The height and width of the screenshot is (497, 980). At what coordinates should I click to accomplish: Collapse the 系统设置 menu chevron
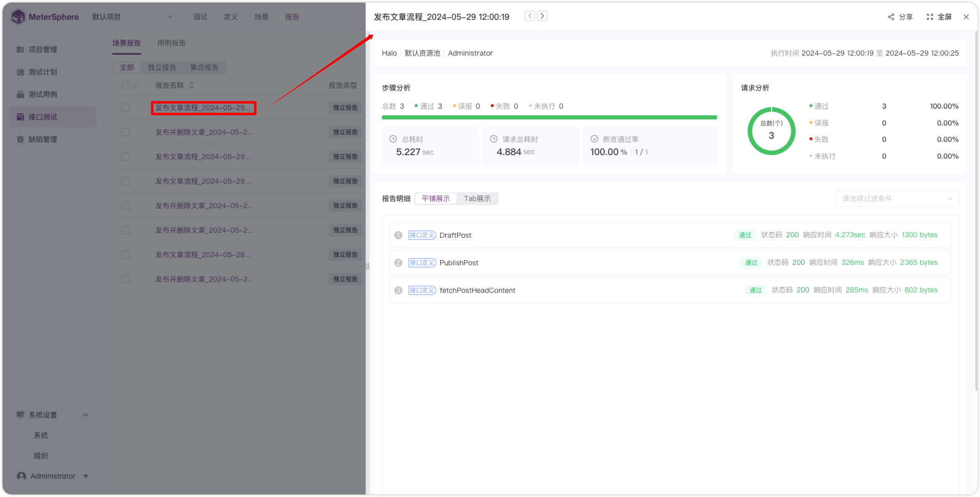(86, 415)
